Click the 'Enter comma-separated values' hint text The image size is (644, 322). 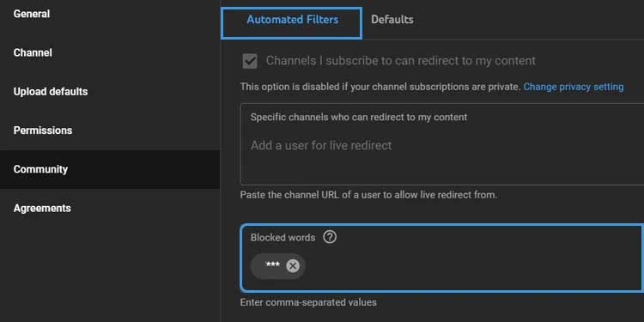click(x=308, y=303)
